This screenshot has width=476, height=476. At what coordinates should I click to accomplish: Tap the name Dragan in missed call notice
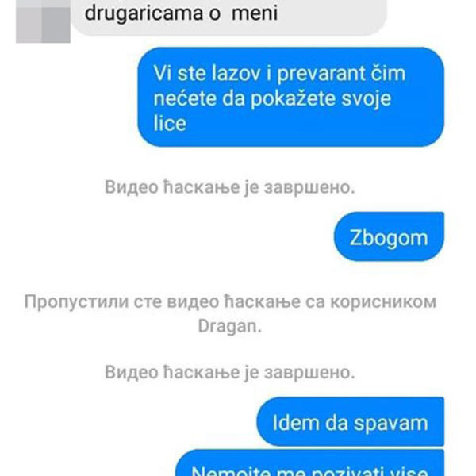click(x=229, y=326)
